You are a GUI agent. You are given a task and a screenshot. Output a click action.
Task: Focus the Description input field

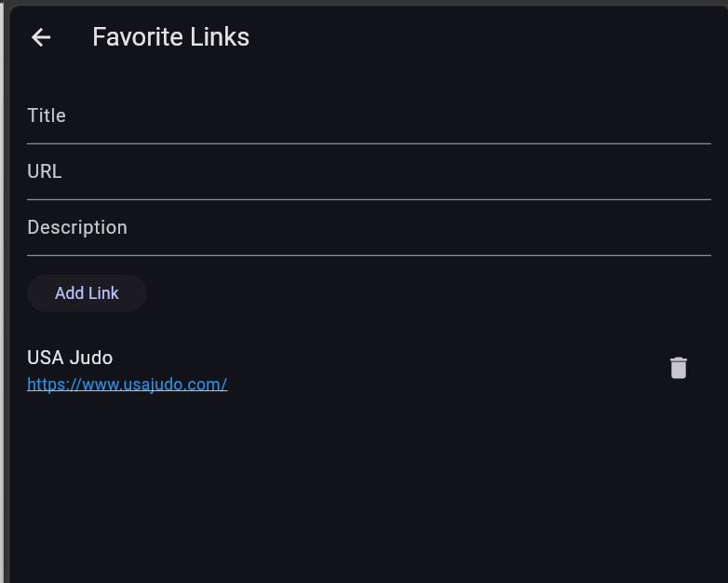369,227
